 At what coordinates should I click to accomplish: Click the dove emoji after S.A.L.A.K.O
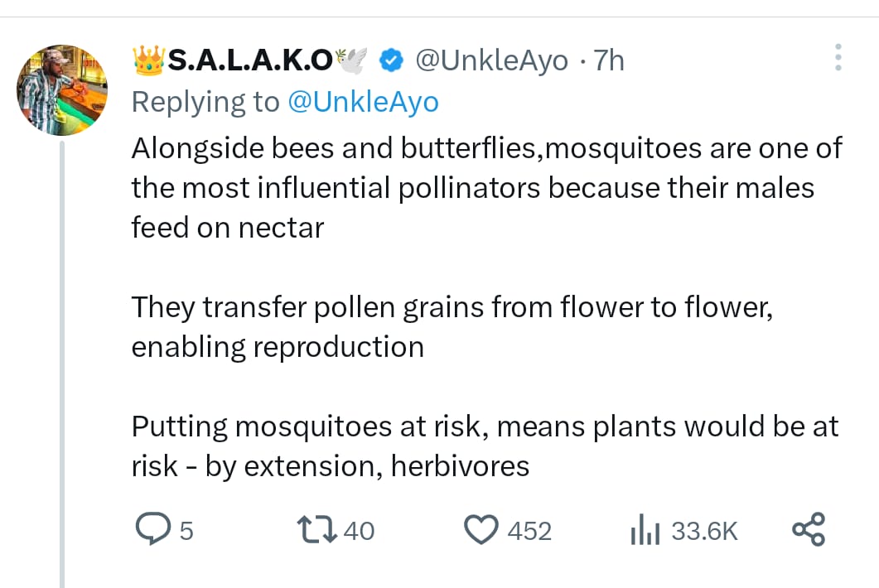click(353, 58)
